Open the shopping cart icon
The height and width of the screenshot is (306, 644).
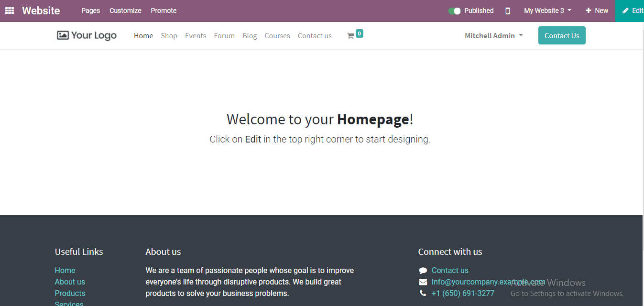[350, 36]
